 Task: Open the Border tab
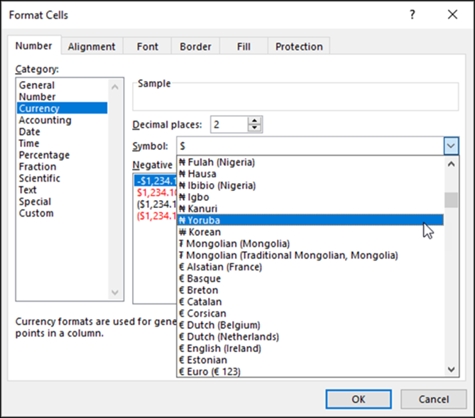[x=195, y=46]
